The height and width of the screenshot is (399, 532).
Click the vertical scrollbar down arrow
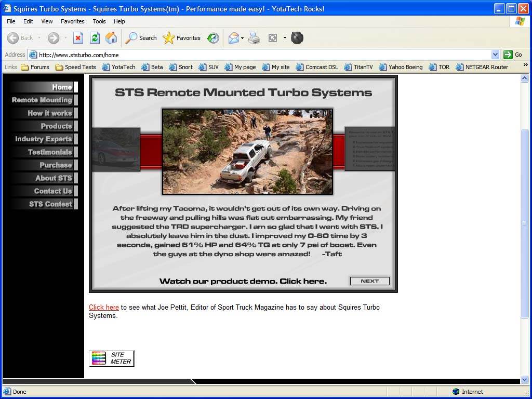524,379
